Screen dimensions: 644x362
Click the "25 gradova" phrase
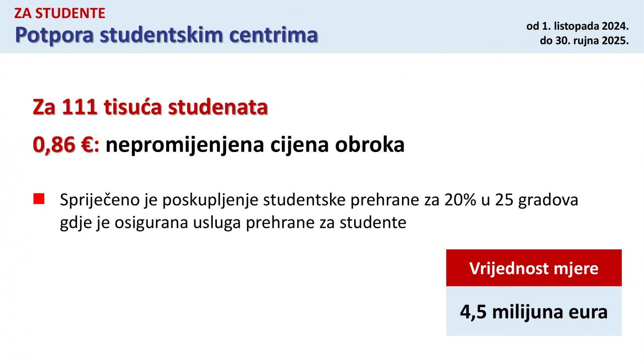coord(537,200)
